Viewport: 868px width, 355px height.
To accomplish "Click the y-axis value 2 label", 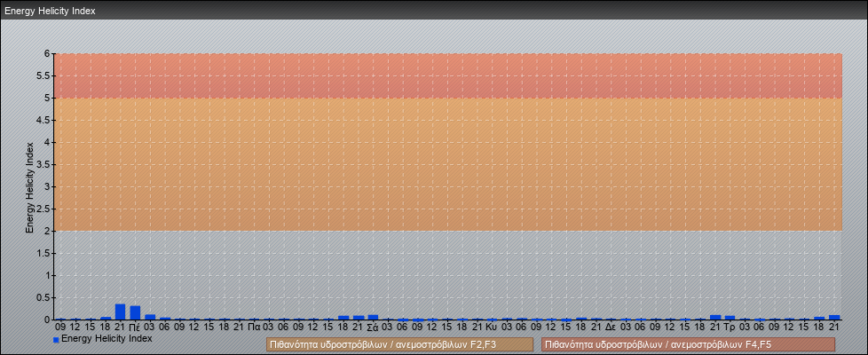I will pos(48,231).
